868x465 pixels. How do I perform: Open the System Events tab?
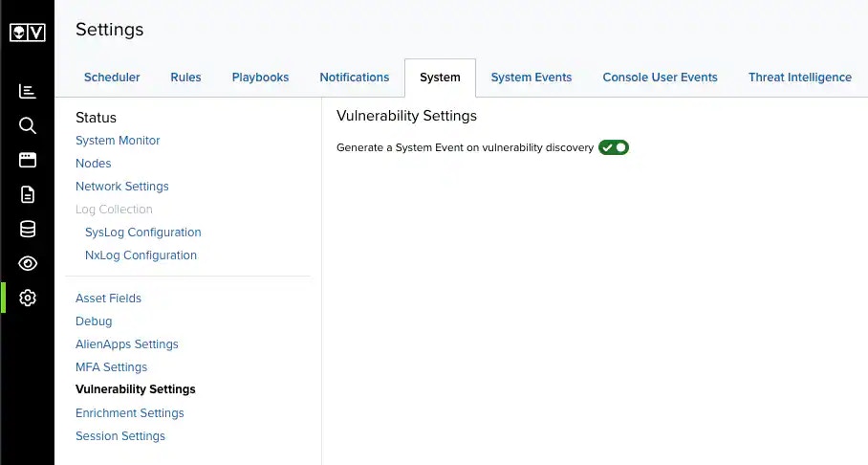click(x=531, y=77)
